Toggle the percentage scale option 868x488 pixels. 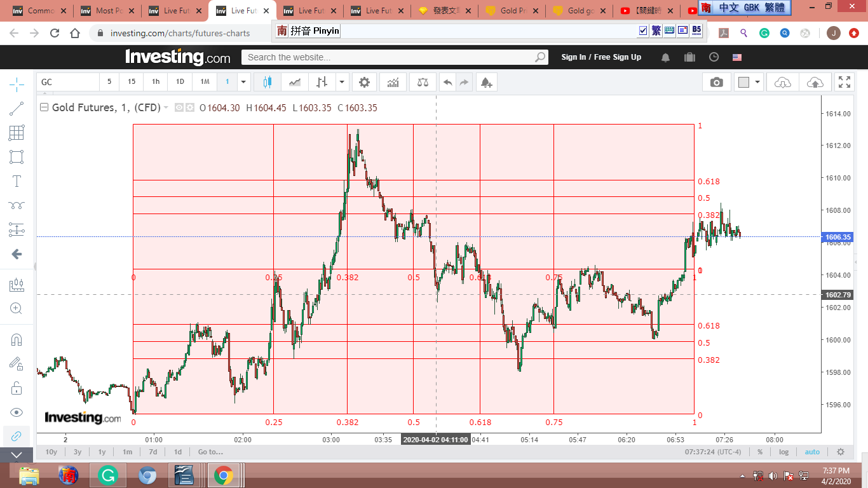[760, 452]
